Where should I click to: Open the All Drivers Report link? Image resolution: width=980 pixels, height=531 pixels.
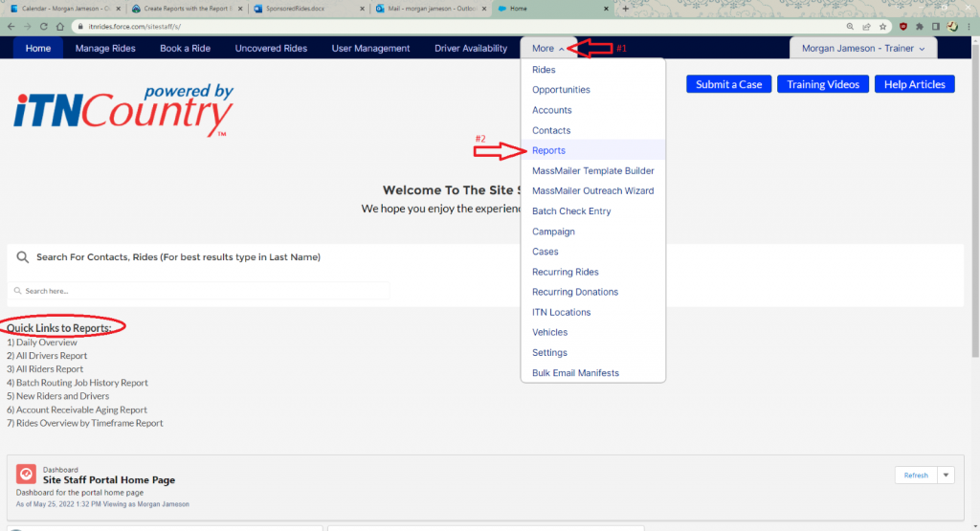coord(51,356)
